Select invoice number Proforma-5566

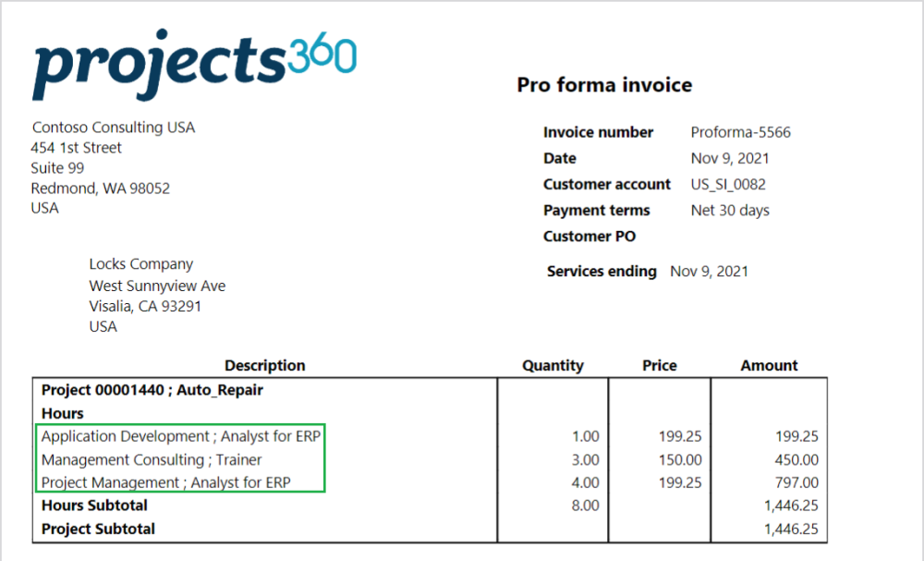[x=740, y=132]
